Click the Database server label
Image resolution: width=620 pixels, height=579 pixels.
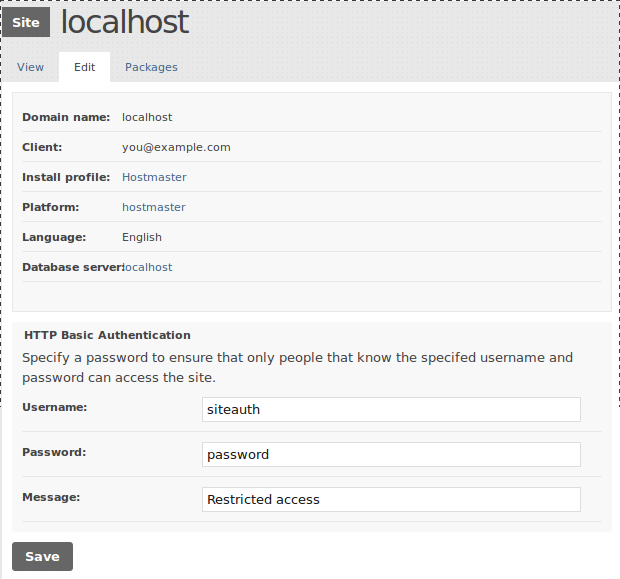click(x=73, y=267)
